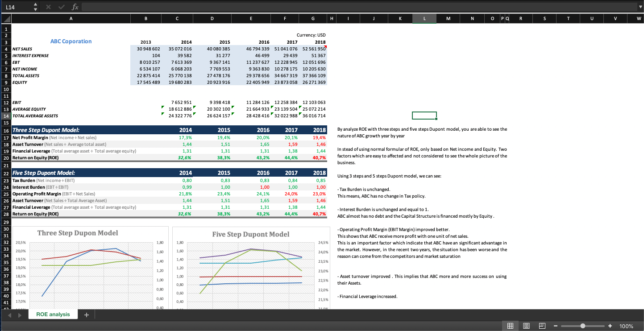Click the Tax Burden is unchanged comment
The image size is (644, 331).
point(364,189)
